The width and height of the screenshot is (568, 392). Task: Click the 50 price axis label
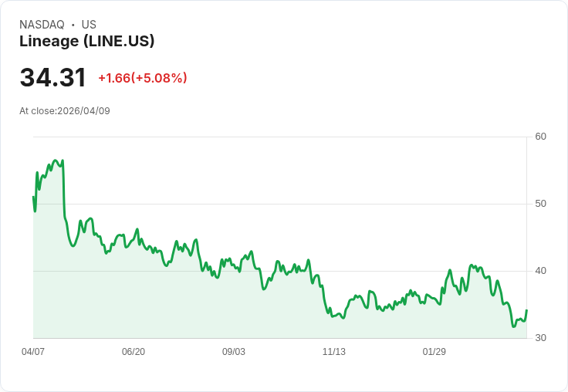540,204
